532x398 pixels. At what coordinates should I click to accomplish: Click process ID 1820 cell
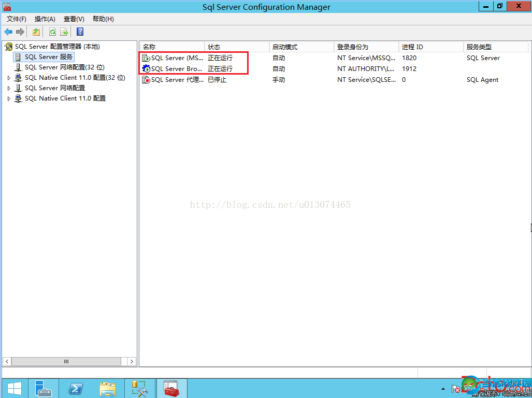409,58
